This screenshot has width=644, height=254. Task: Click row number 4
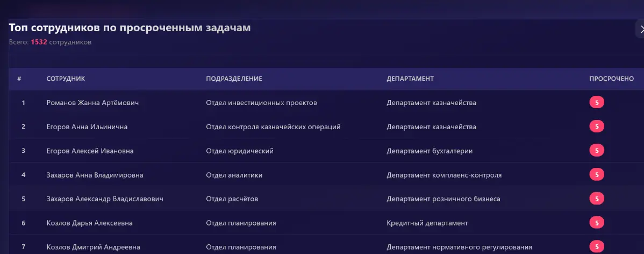24,175
